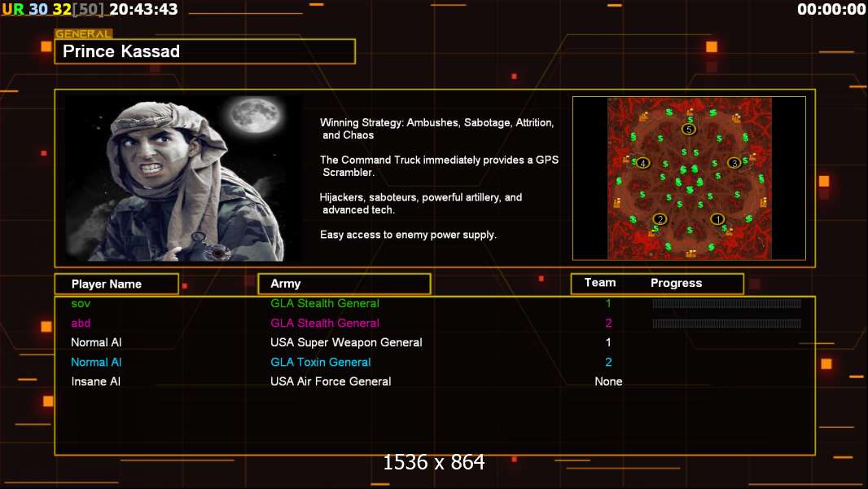Viewport: 868px width, 489px height.
Task: Click team 2 of GLA Toxin General row
Action: point(607,362)
